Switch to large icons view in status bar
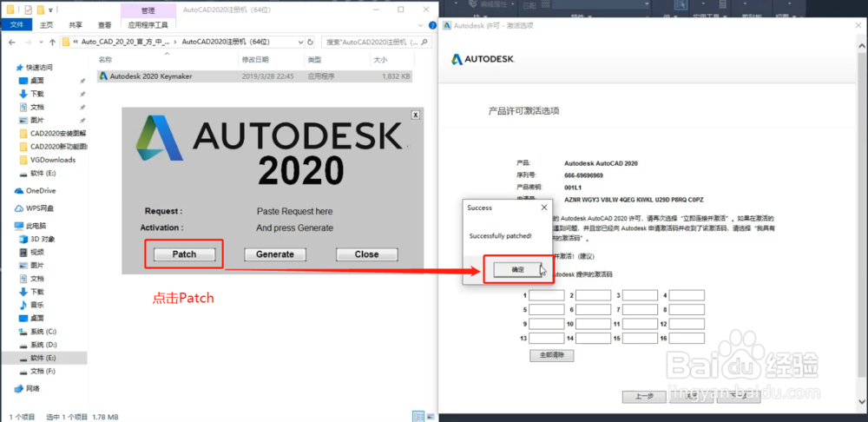Image resolution: width=868 pixels, height=422 pixels. [x=430, y=416]
